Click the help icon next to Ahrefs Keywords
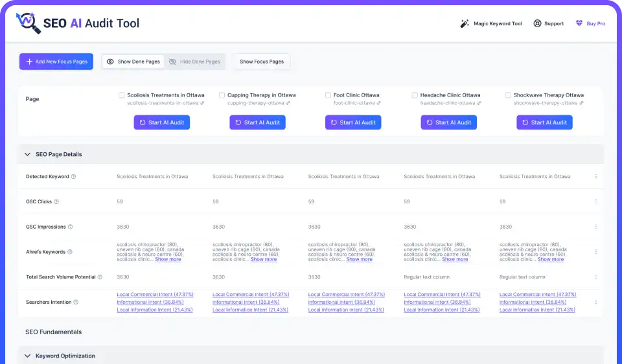 (x=70, y=252)
